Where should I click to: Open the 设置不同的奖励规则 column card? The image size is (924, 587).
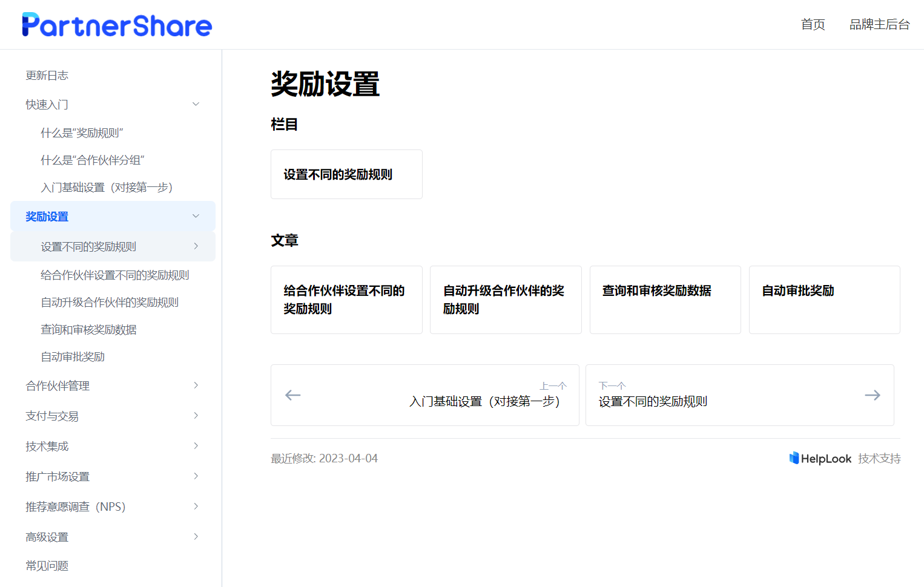click(346, 174)
